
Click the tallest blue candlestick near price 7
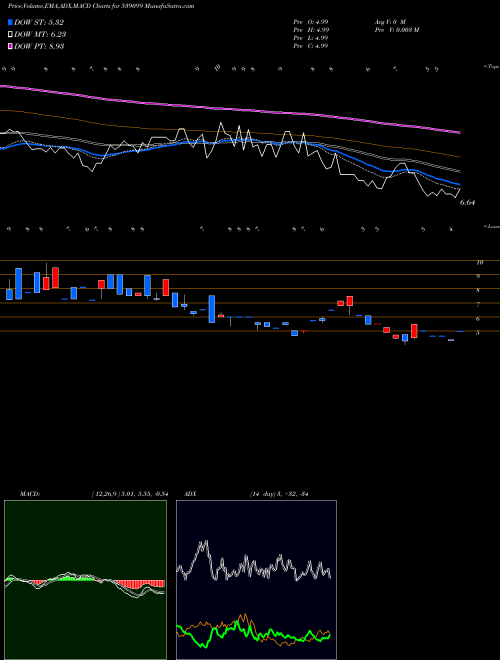[212, 309]
